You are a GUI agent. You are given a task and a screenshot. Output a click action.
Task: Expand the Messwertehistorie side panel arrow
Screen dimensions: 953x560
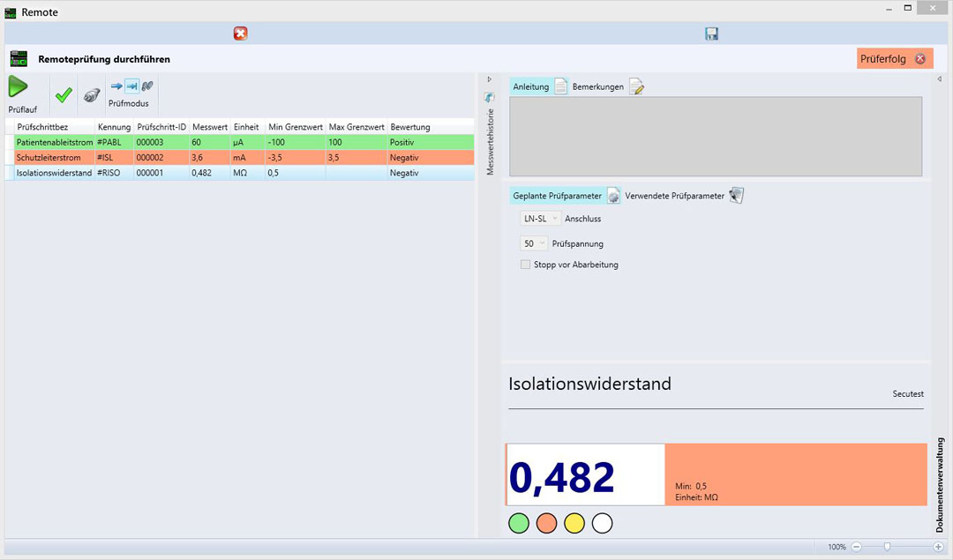click(489, 79)
